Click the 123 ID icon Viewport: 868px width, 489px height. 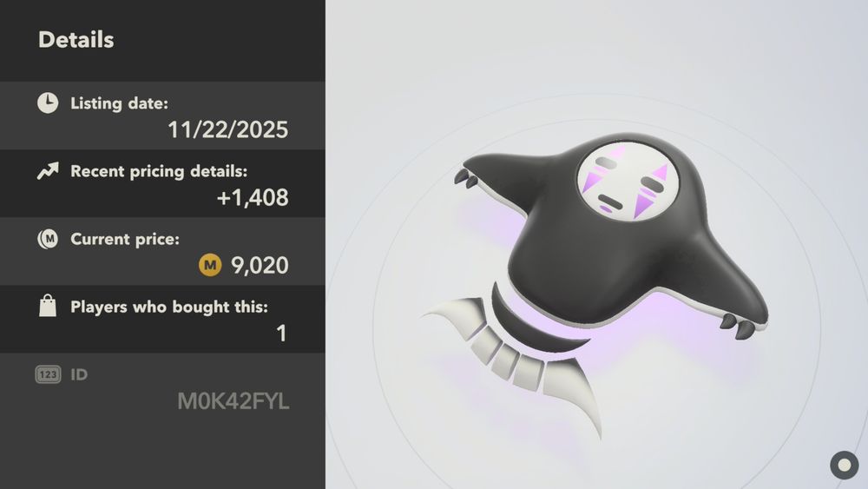click(48, 374)
